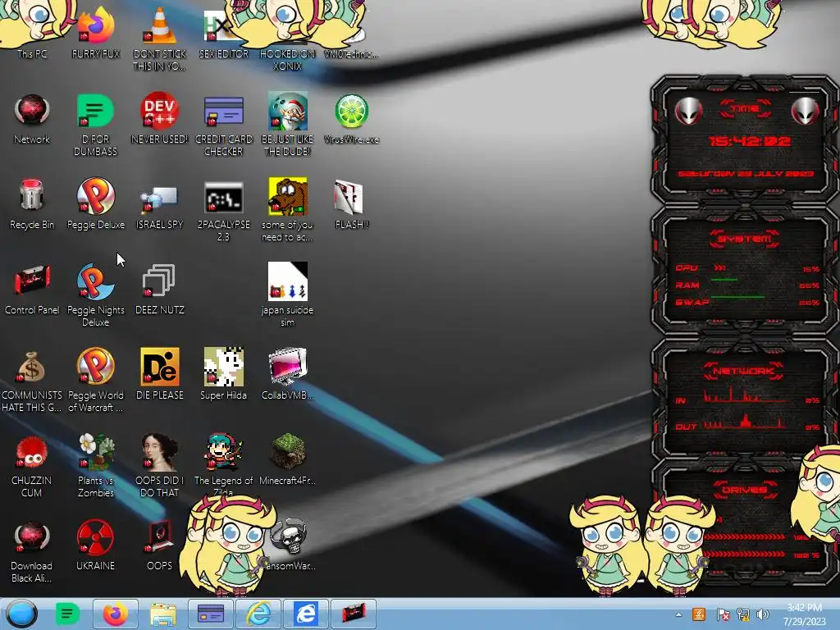
Task: Select the DEEZ NUTZ stacked-windows icon
Action: 160,290
